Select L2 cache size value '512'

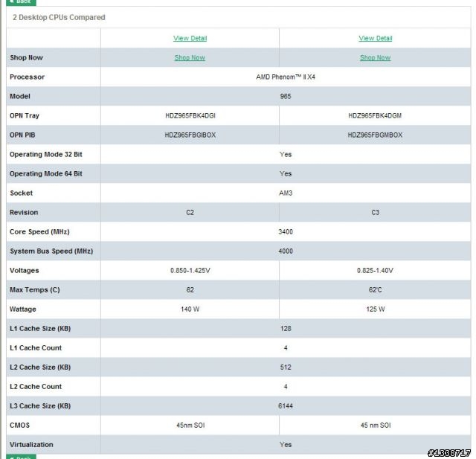coord(286,367)
